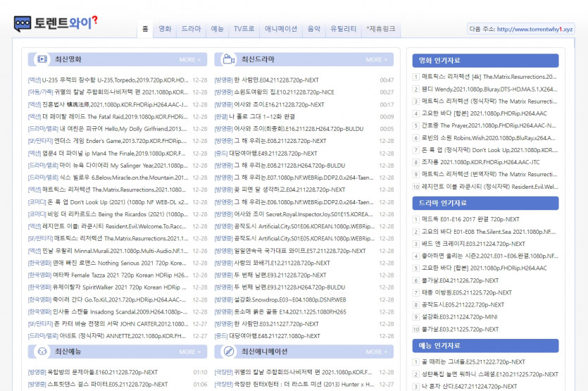Click the camera icon beside 최신드라마
588x391 pixels.
[x=229, y=60]
